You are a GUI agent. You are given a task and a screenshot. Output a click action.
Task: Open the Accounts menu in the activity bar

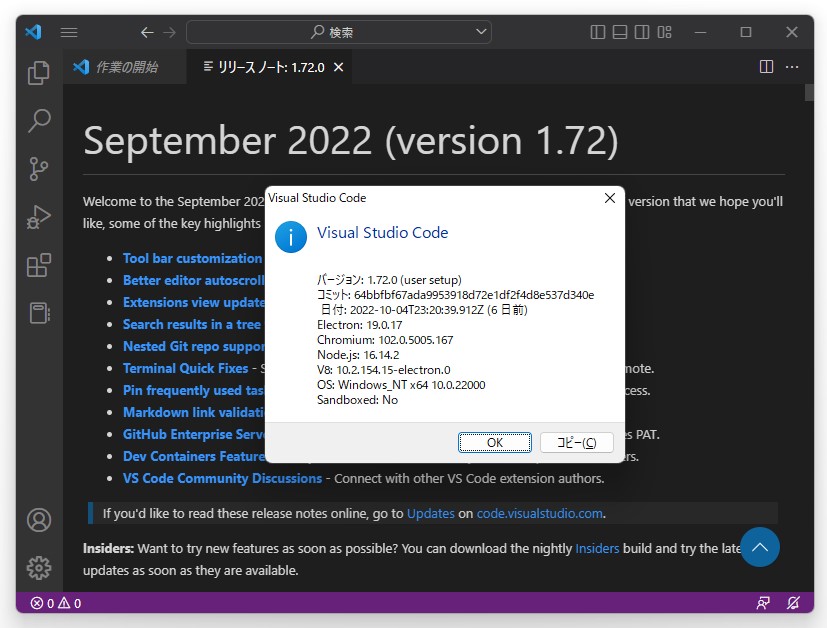pos(39,520)
